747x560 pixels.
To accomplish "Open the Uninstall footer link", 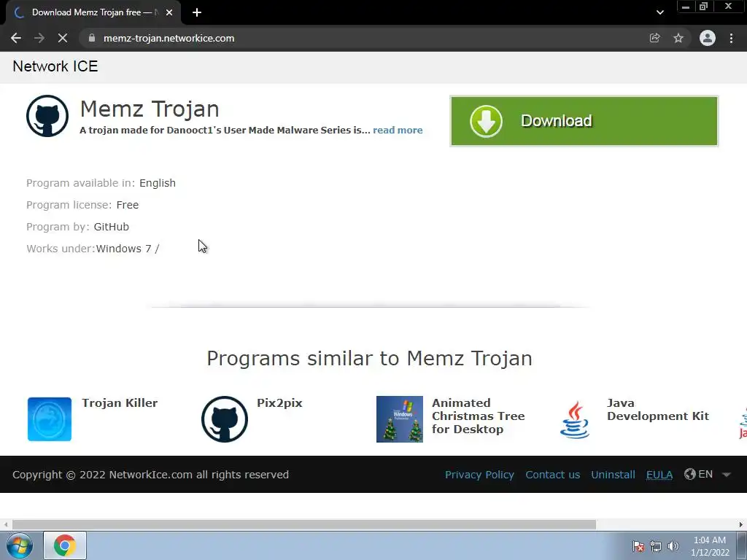I will tap(613, 475).
